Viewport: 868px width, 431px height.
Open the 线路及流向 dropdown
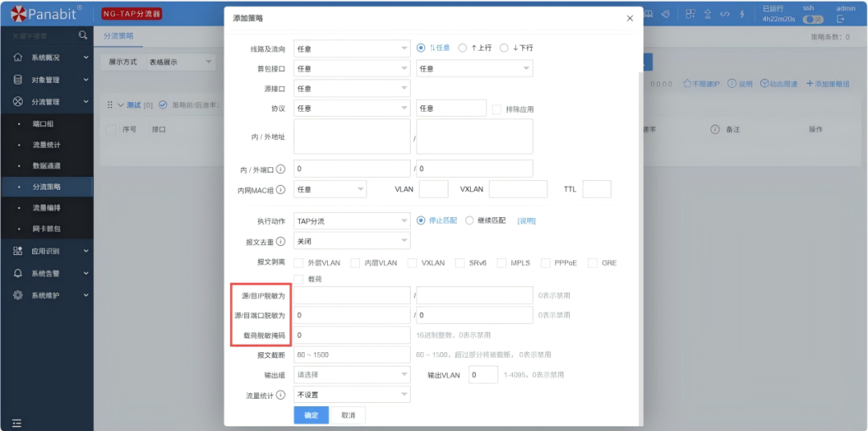[x=352, y=49]
